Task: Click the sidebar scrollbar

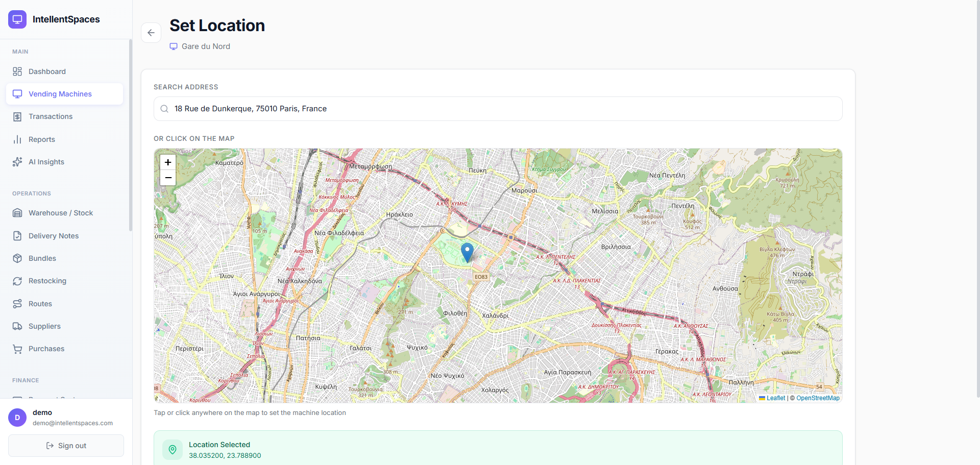Action: (131, 135)
